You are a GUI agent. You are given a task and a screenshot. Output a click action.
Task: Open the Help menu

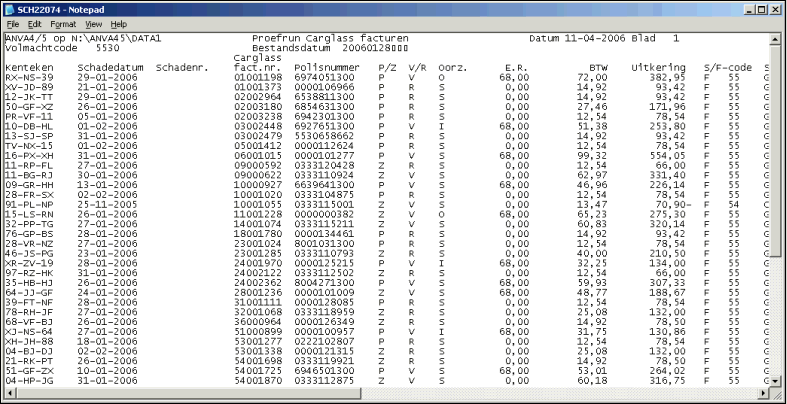pyautogui.click(x=119, y=23)
